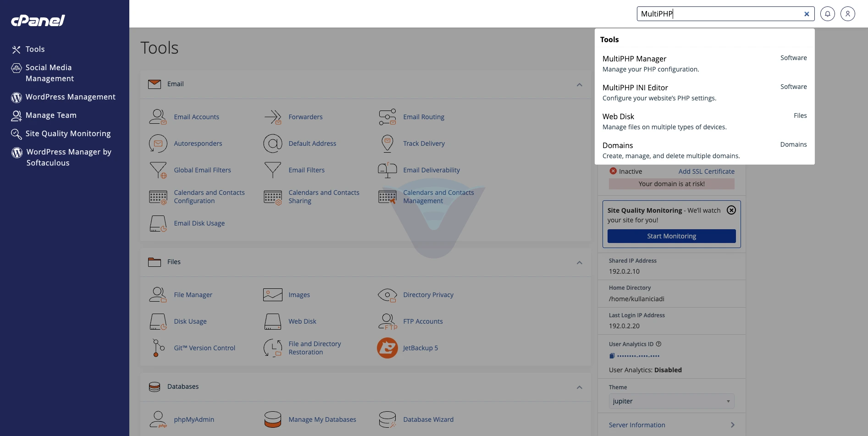Open the Database Wizard link
868x436 pixels.
(x=428, y=419)
